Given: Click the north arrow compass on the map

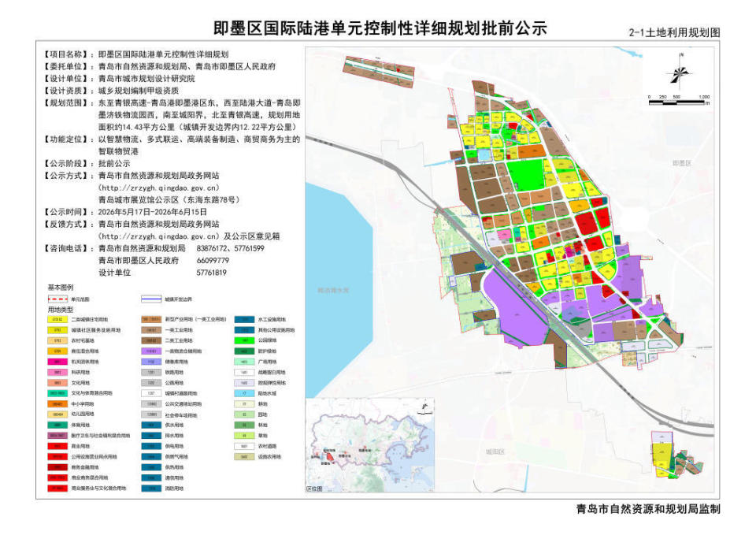Looking at the screenshot, I should (680, 72).
